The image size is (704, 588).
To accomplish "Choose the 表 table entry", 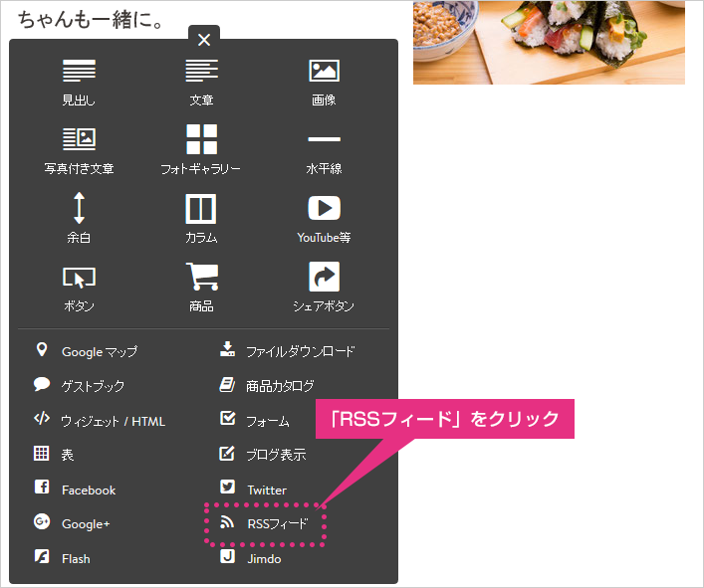I will coord(68,455).
